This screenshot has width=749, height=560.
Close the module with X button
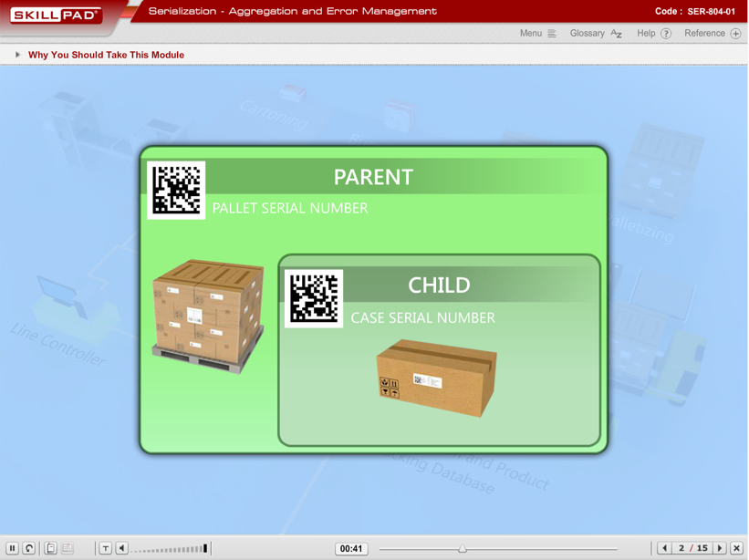pos(736,548)
